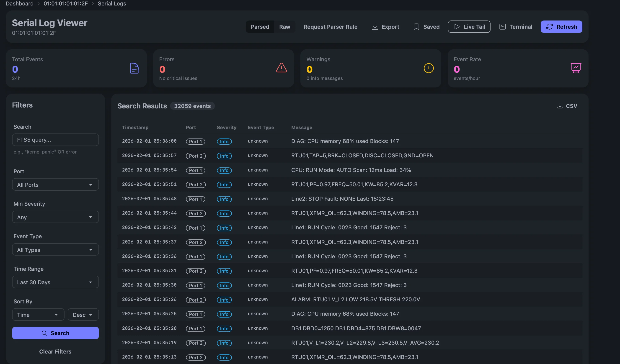
Task: Clear all active filters
Action: point(55,351)
